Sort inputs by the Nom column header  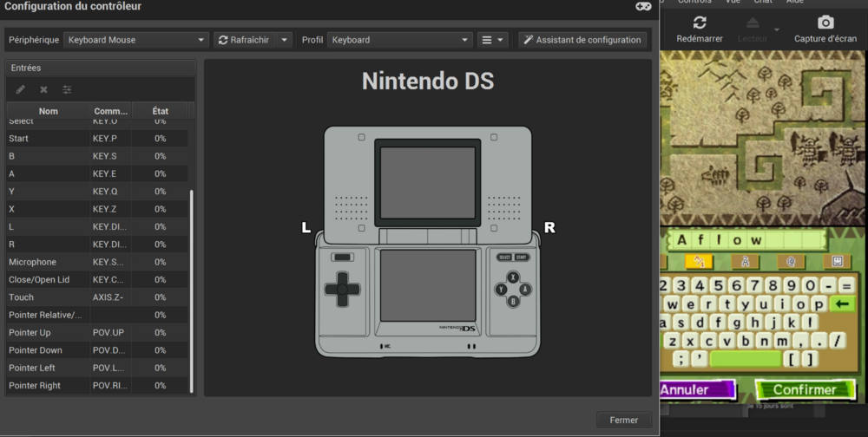[x=49, y=111]
